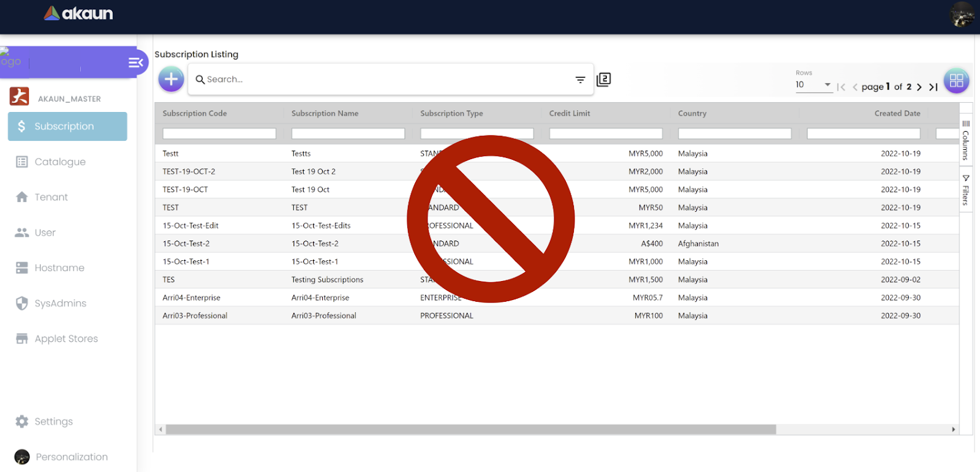Focus the Search input field
Screen dimensions: 980x472
click(x=386, y=80)
